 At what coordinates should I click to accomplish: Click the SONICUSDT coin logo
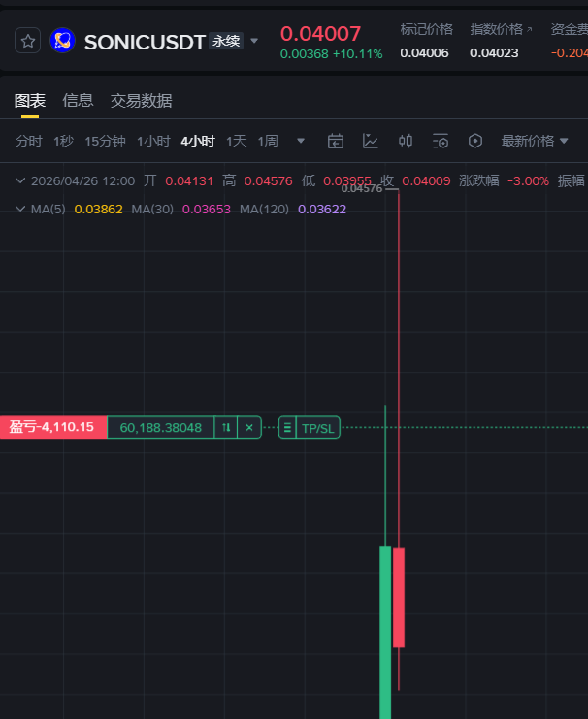coord(62,41)
